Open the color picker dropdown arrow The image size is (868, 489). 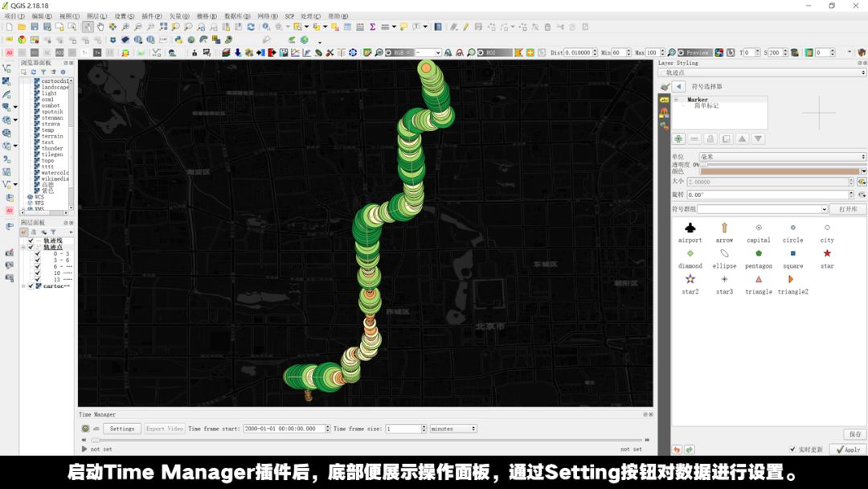[863, 171]
